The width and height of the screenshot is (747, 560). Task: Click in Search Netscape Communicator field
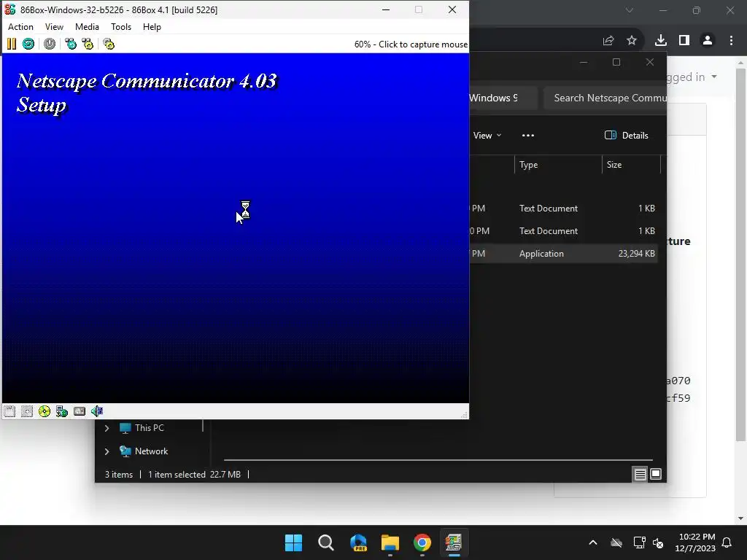pos(605,98)
